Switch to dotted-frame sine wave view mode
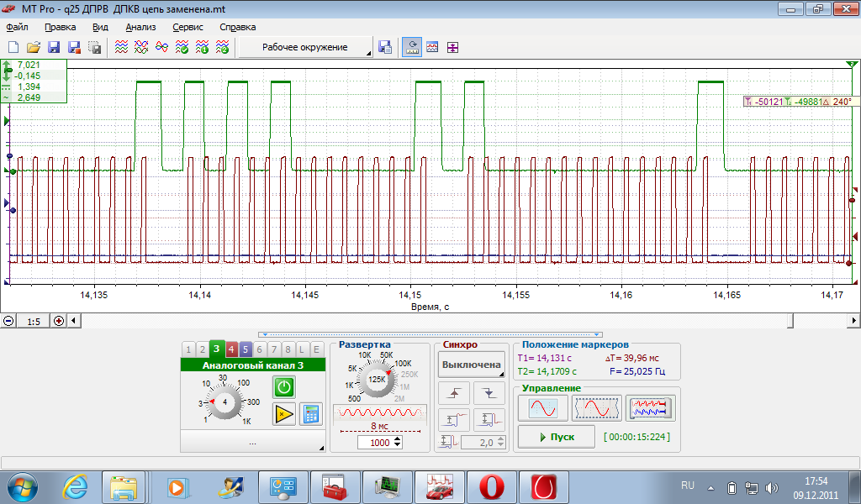Viewport: 861px width, 504px height. (597, 408)
